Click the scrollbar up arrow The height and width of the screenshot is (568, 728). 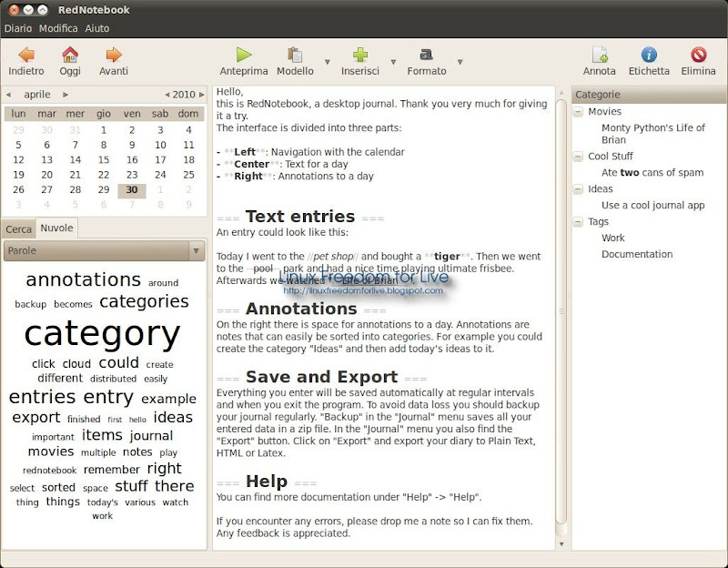click(561, 92)
